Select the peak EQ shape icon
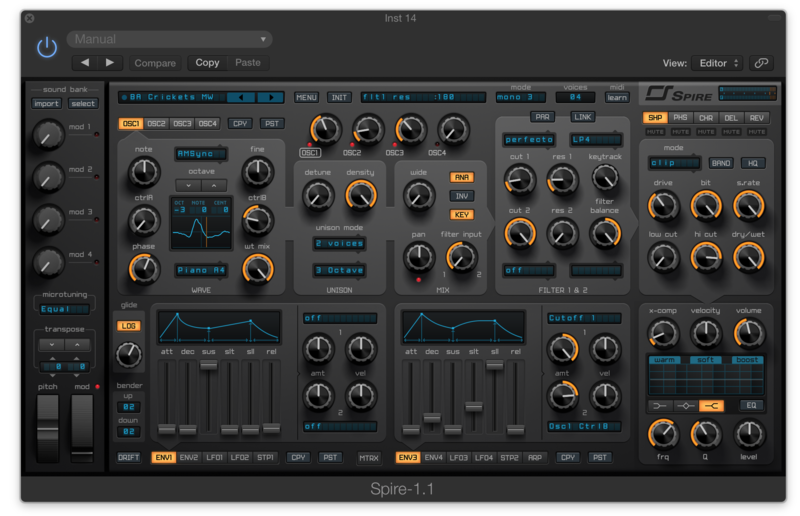Viewport: 800px width, 516px height. (x=685, y=406)
